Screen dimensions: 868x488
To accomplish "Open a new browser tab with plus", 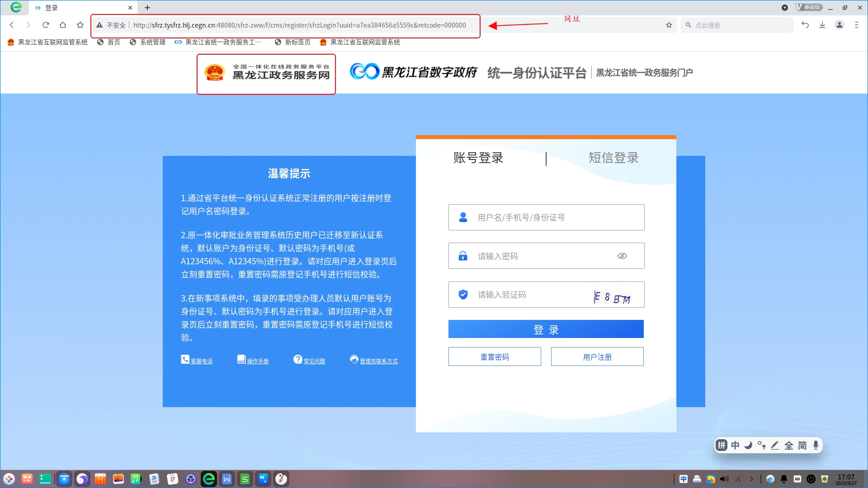I will tap(147, 8).
